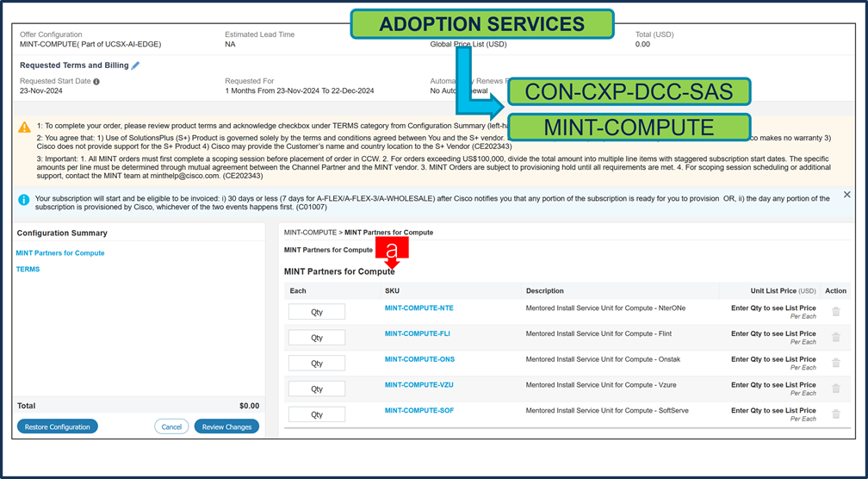
Task: Delete the MINT-COMPUTE-VZU row trash icon
Action: [836, 389]
